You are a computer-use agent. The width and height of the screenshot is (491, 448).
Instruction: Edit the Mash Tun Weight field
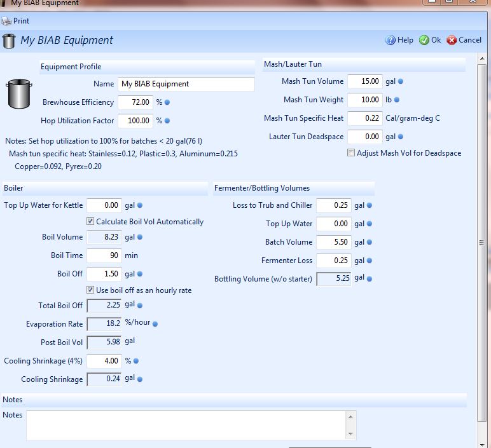pyautogui.click(x=365, y=100)
